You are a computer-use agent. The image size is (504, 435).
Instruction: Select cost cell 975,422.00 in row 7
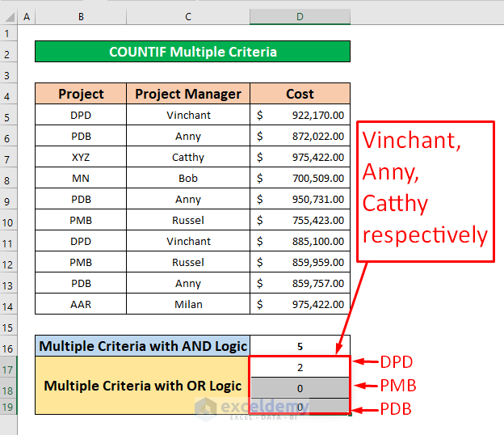click(x=300, y=157)
